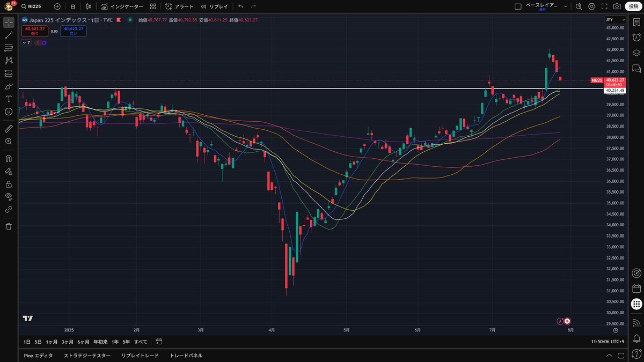Open the candlestick chart type dropdown
Image resolution: width=644 pixels, height=362 pixels.
[x=89, y=6]
